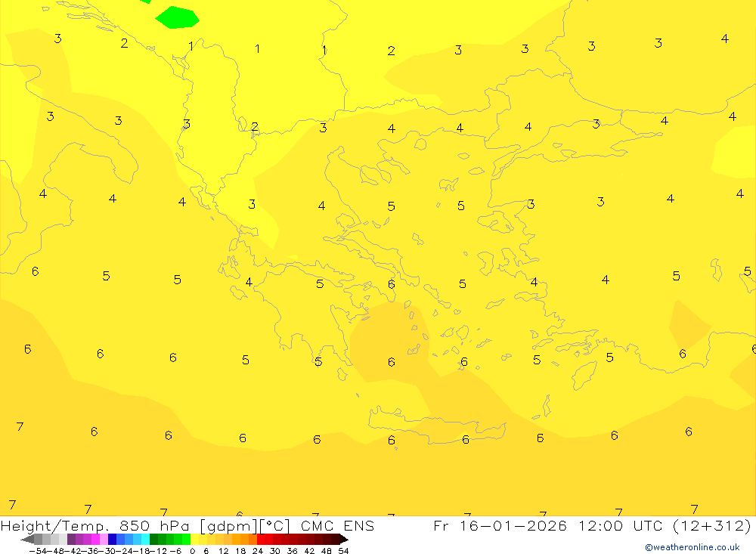The width and height of the screenshot is (756, 554).
Task: Click the '54' label on the scale
Action: (x=343, y=551)
